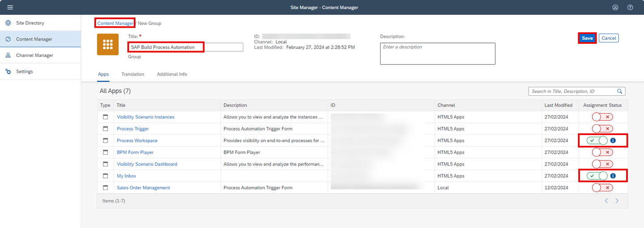Open Site Directory in sidebar
The height and width of the screenshot is (228, 644).
(40, 23)
